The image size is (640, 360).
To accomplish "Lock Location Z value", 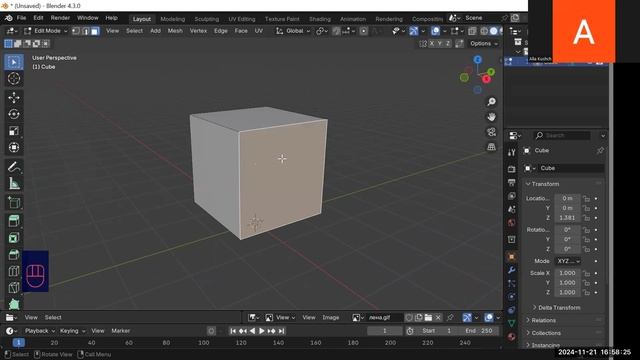I will click(x=587, y=218).
